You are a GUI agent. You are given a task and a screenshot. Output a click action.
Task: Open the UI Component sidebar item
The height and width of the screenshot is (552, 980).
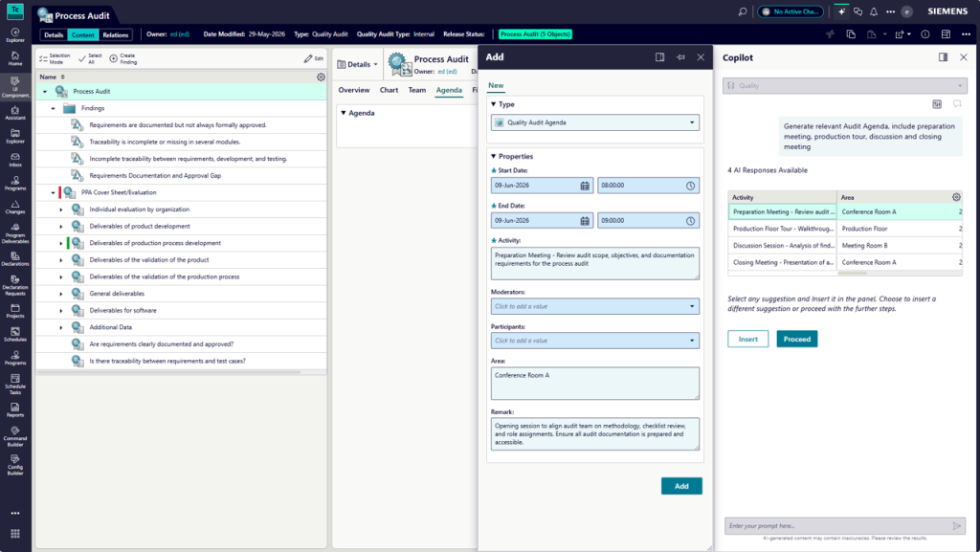click(x=15, y=87)
